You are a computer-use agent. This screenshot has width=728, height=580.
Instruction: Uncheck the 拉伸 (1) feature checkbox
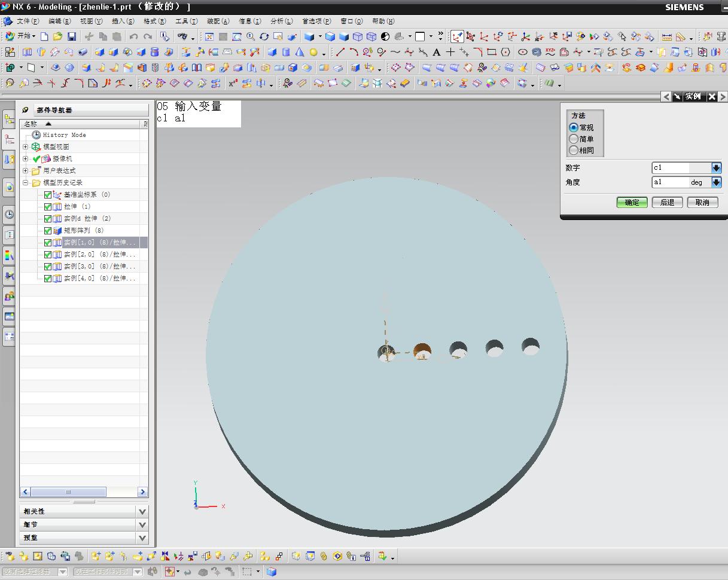[48, 207]
